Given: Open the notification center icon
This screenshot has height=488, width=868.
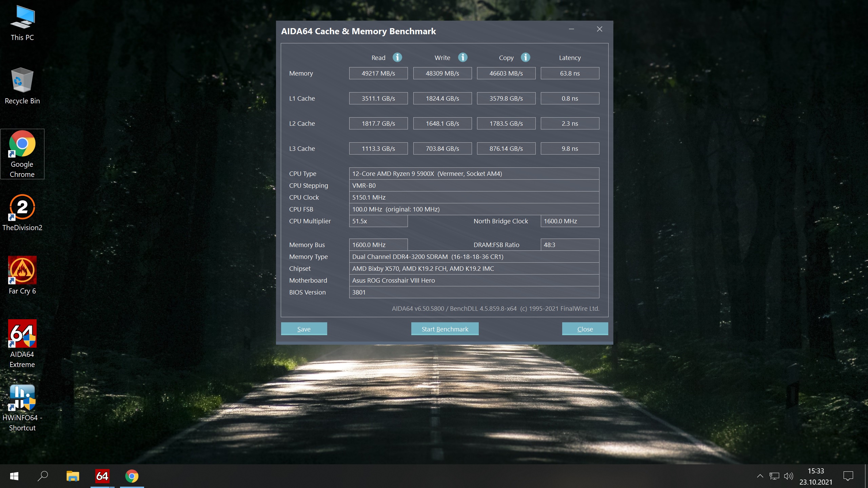Looking at the screenshot, I should pos(848,476).
